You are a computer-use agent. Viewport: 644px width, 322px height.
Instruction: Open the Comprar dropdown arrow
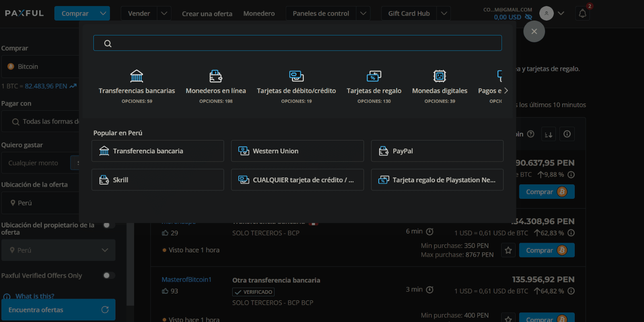tap(103, 13)
